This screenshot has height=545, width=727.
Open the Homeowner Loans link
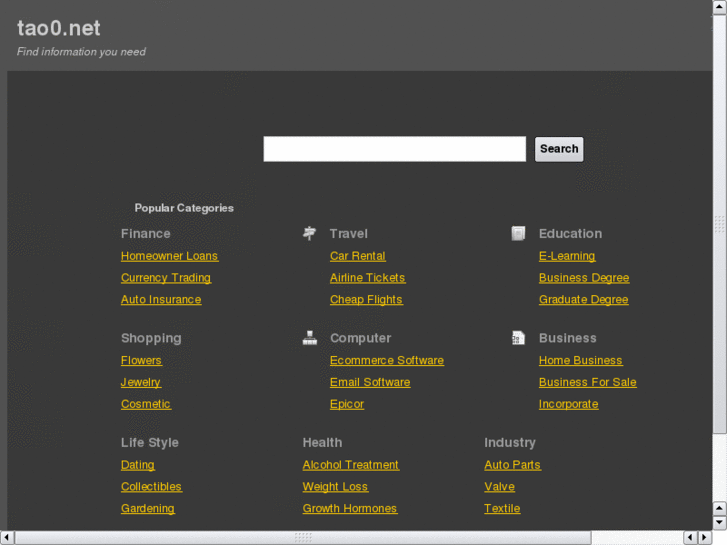pyautogui.click(x=169, y=256)
